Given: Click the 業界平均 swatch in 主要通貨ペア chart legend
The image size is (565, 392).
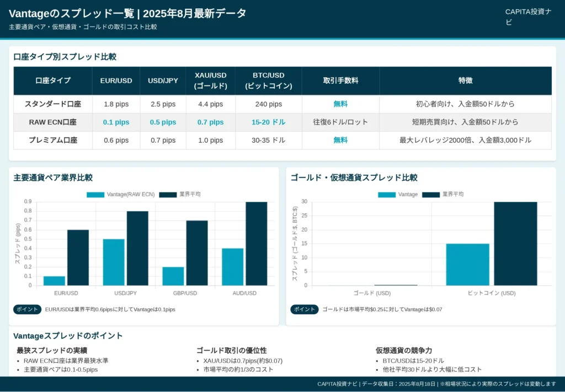Looking at the screenshot, I should pos(168,195).
